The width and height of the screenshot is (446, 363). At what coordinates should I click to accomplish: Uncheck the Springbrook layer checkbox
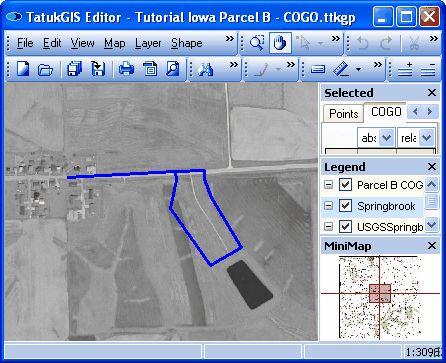[x=345, y=206]
